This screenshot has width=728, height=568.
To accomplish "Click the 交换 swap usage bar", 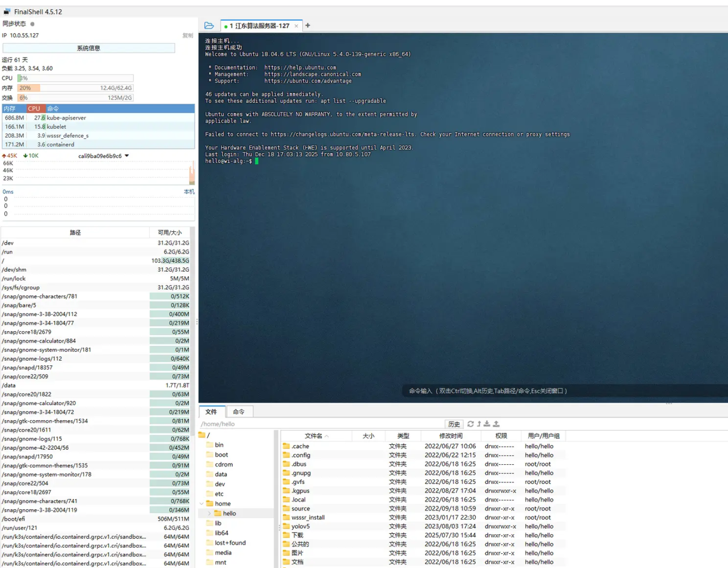I will pyautogui.click(x=75, y=98).
